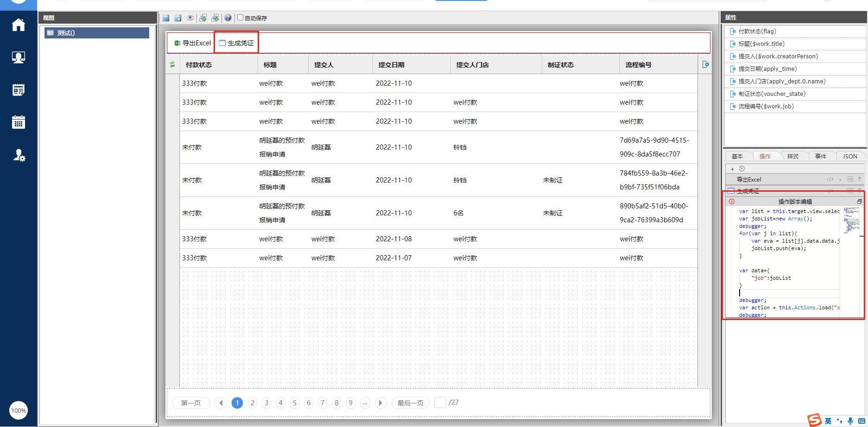
Task: Click the green refresh icon in table header
Action: click(x=172, y=65)
